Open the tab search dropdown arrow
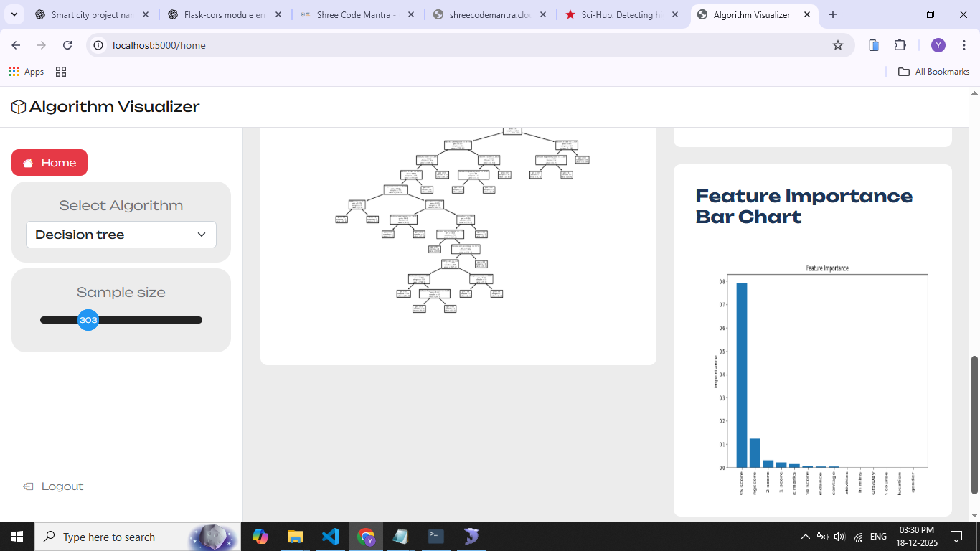 (x=14, y=14)
